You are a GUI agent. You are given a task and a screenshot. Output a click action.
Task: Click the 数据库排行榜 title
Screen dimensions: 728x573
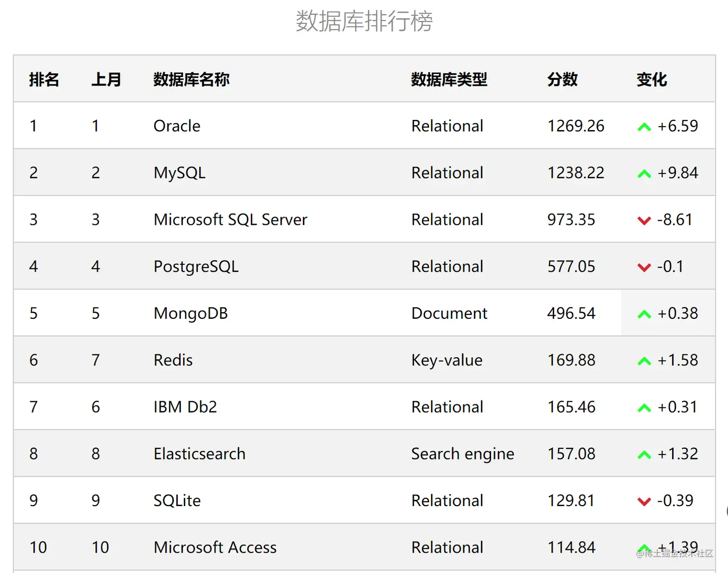[x=364, y=21]
